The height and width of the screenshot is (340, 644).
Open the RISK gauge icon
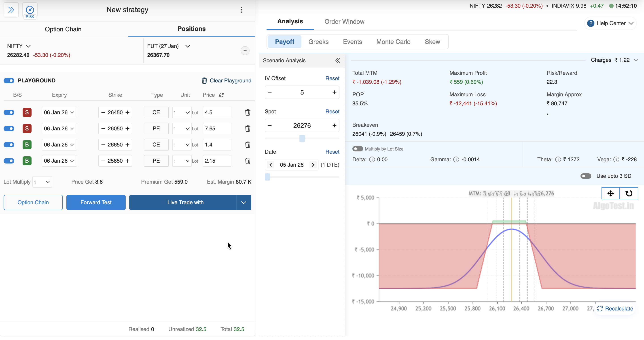pos(30,11)
